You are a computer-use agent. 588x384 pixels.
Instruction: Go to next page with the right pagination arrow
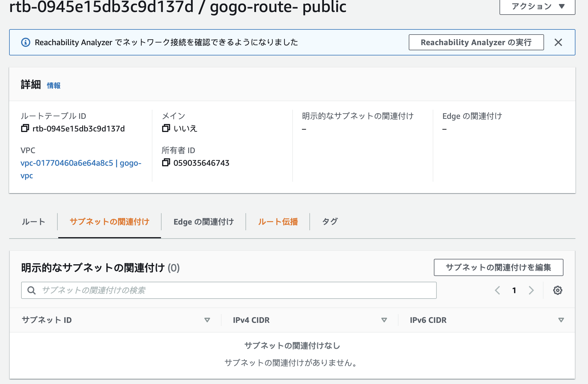(531, 290)
